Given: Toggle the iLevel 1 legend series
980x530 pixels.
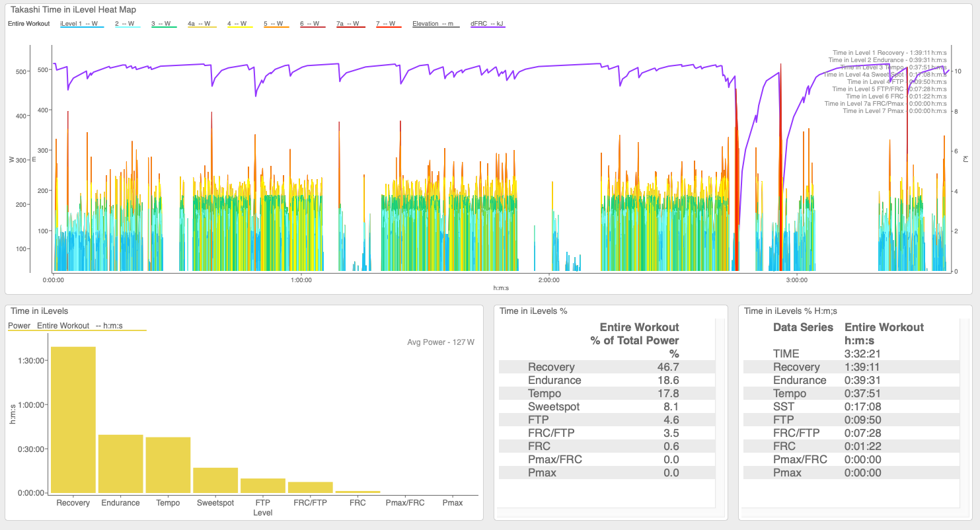Looking at the screenshot, I should click(x=79, y=24).
